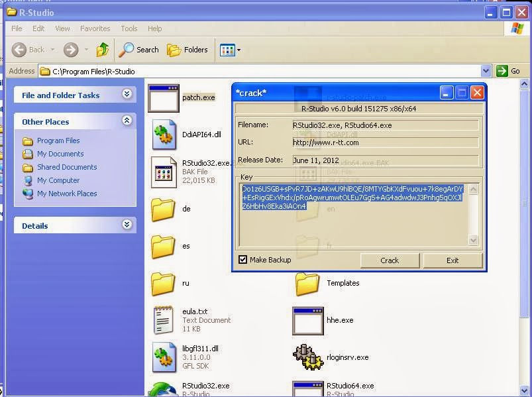Select the RStudio64.exe file icon
Viewport: 532px width, 397px height.
point(308,389)
